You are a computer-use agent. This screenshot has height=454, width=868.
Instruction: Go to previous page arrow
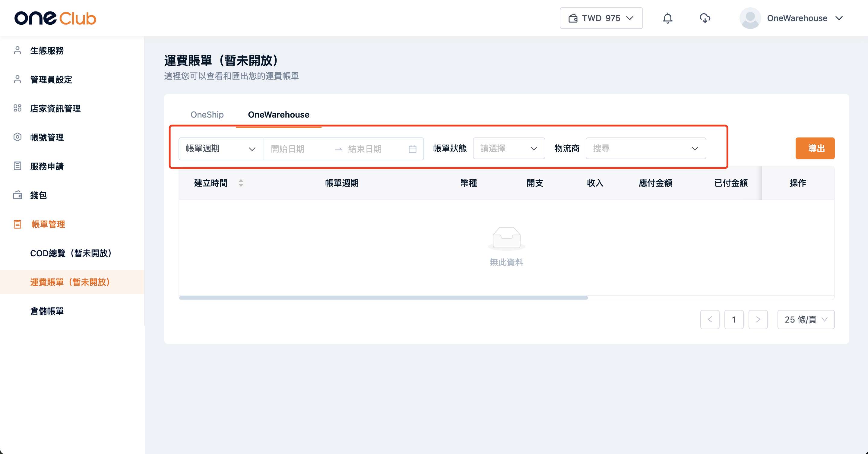click(x=710, y=319)
